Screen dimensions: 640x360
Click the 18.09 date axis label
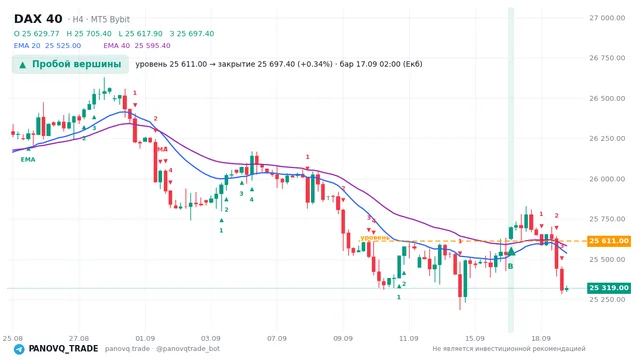click(x=541, y=338)
